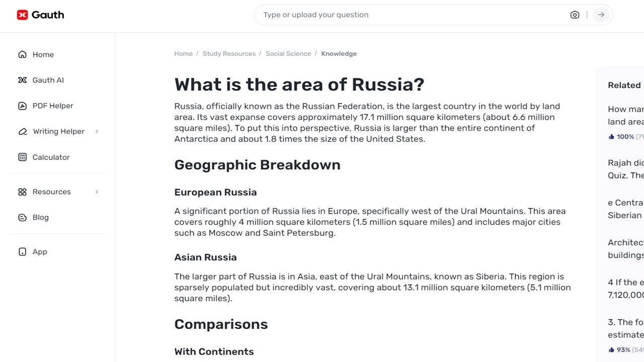Click the Home sidebar icon
The image size is (644, 362).
[x=22, y=55]
